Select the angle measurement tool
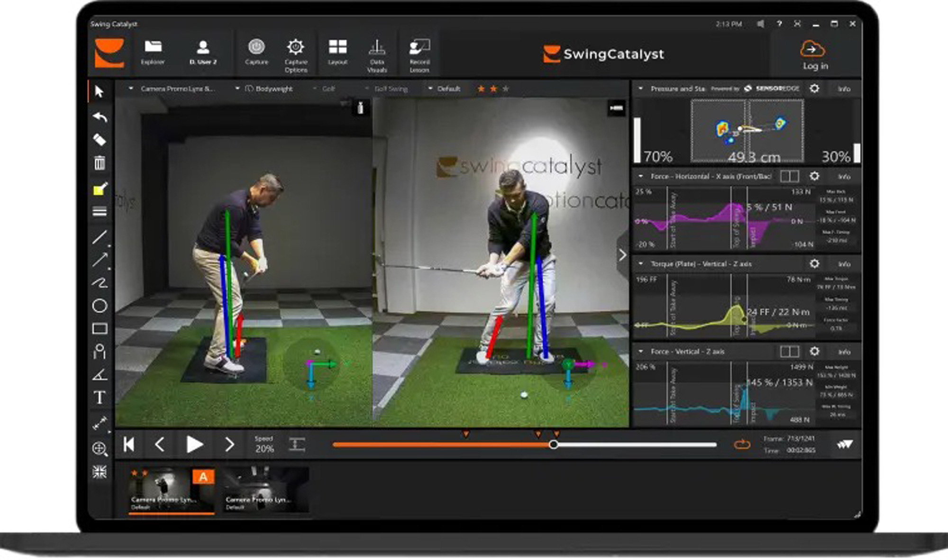The height and width of the screenshot is (560, 948). click(100, 375)
